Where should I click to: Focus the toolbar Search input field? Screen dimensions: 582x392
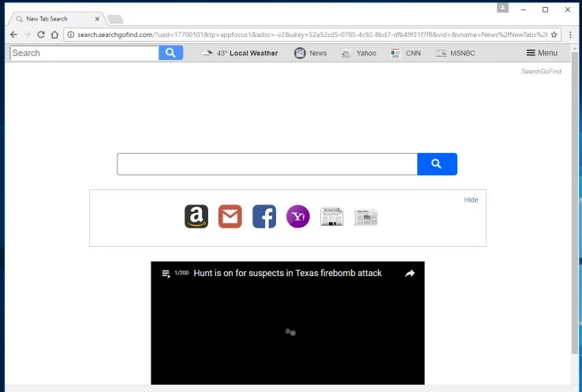tap(84, 53)
